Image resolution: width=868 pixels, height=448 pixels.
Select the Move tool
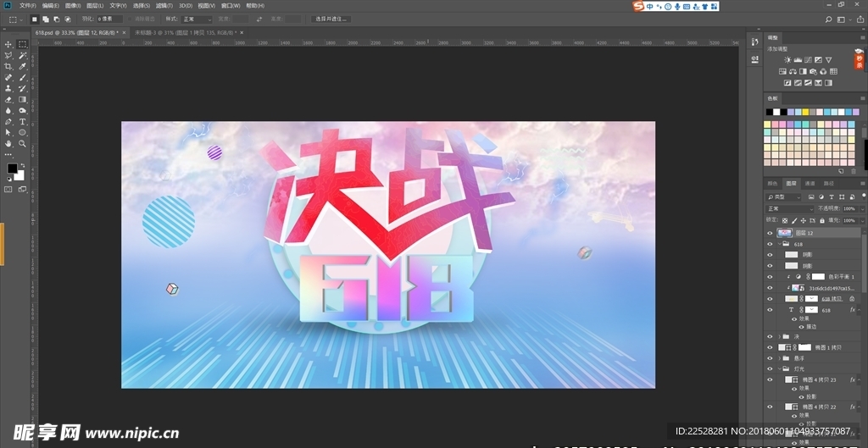pyautogui.click(x=8, y=44)
